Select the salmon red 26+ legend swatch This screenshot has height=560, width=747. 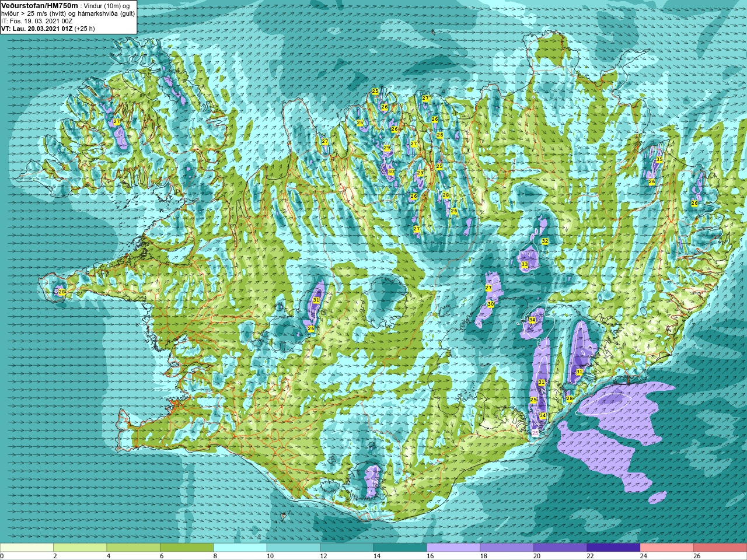tap(720, 548)
